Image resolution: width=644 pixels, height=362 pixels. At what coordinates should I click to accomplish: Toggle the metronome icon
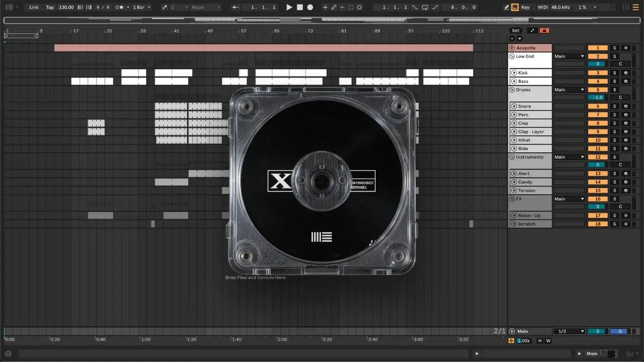(121, 8)
